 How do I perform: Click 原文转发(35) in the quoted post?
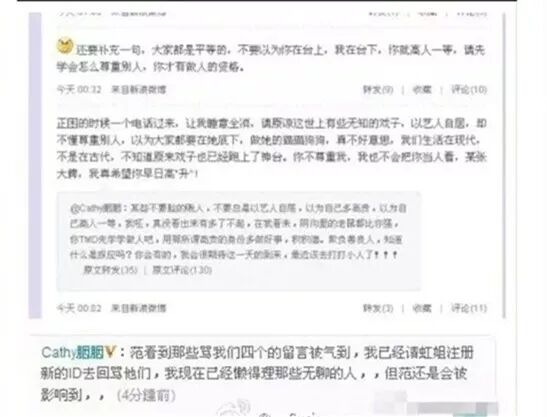click(110, 270)
